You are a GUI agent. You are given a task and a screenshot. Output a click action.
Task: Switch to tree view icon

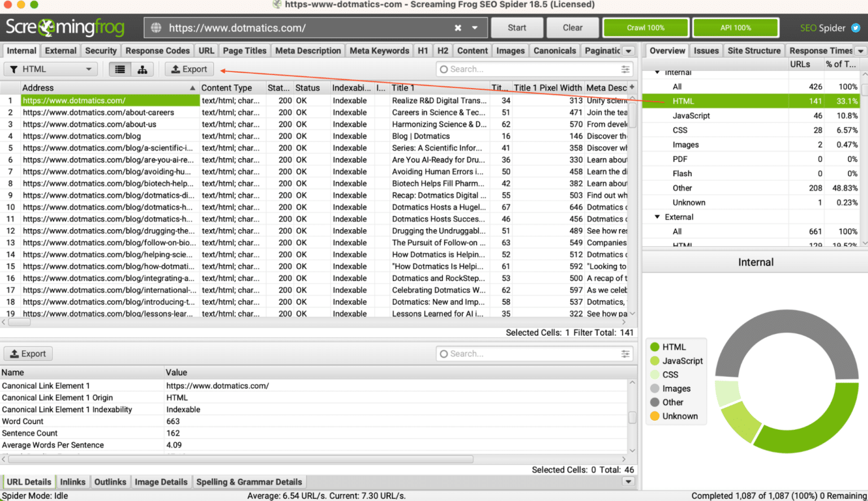(142, 69)
